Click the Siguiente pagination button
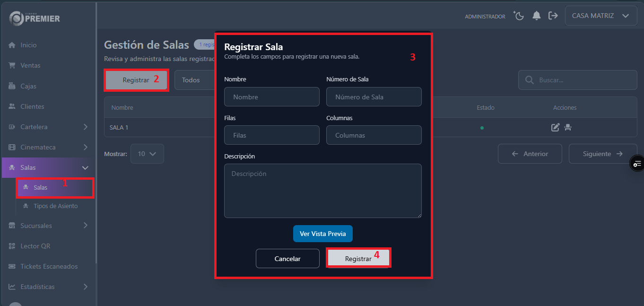Screen dimensions: 644x306 (602, 154)
